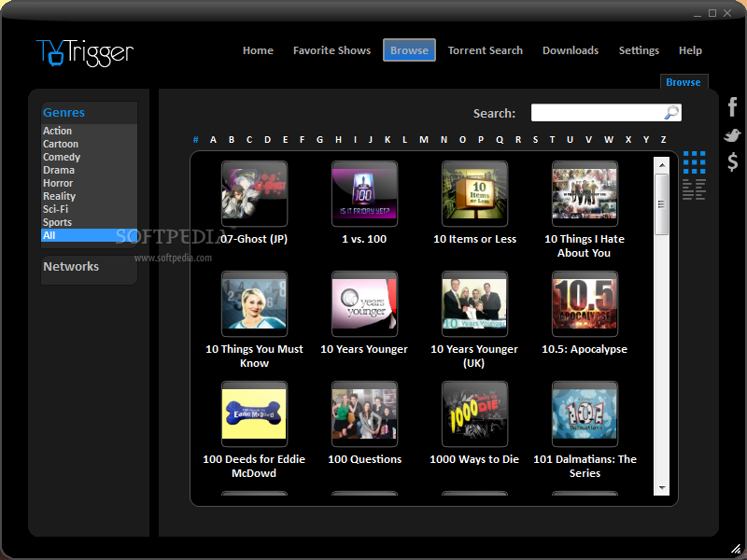747x560 pixels.
Task: Filter shows by Comedy genre
Action: point(89,157)
